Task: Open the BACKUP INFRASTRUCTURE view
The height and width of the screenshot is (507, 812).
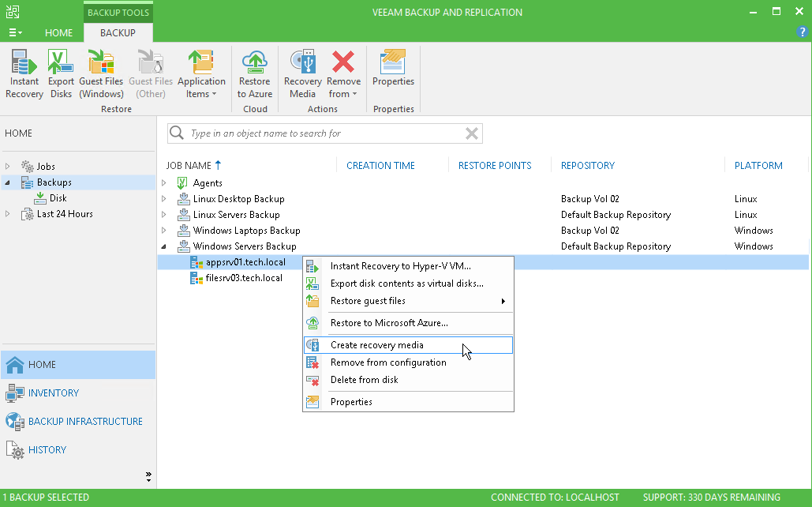Action: point(78,422)
